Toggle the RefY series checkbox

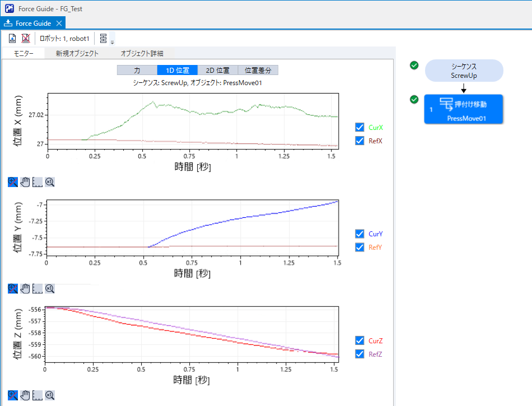[x=360, y=247]
